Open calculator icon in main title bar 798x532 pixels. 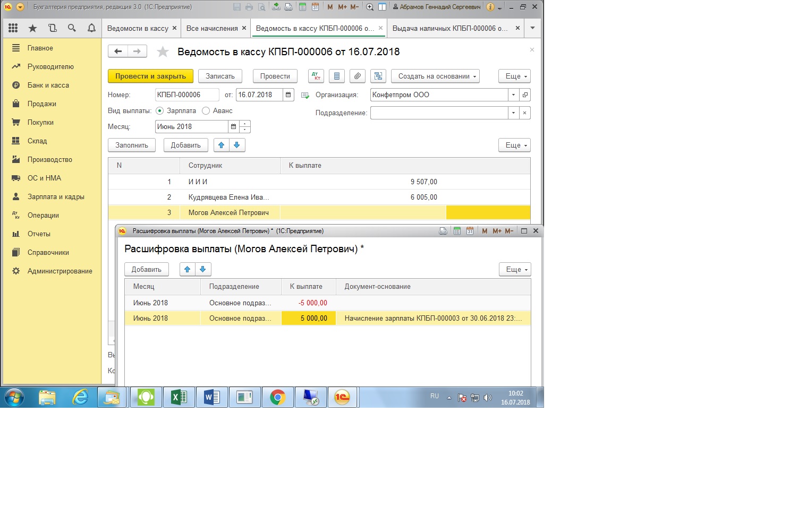tap(302, 7)
